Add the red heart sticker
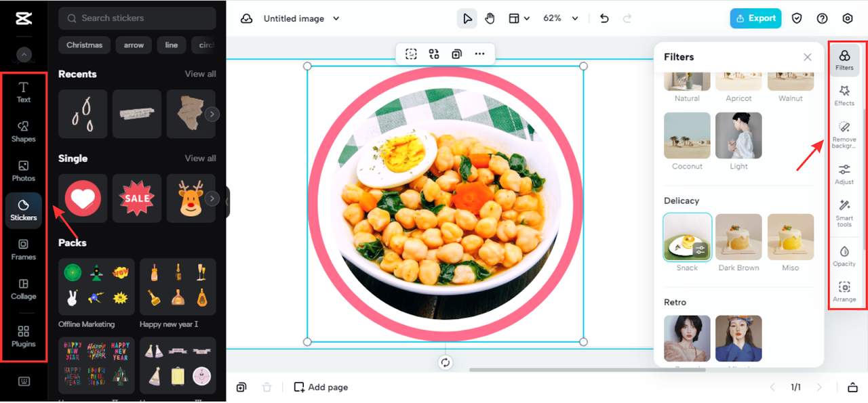The image size is (868, 403). point(83,198)
